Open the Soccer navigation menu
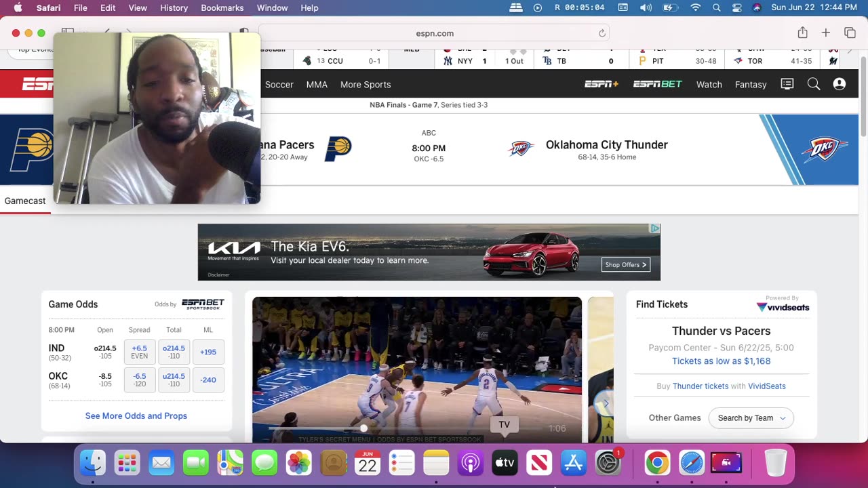This screenshot has height=488, width=868. click(279, 84)
